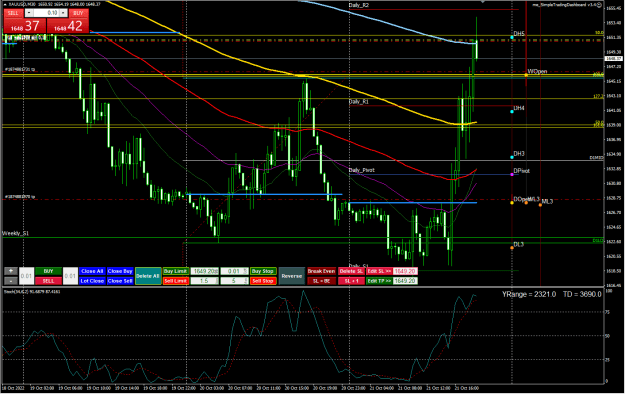The height and width of the screenshot is (394, 625).
Task: Click the 1.5 field beside Sell Limit
Action: [x=204, y=281]
